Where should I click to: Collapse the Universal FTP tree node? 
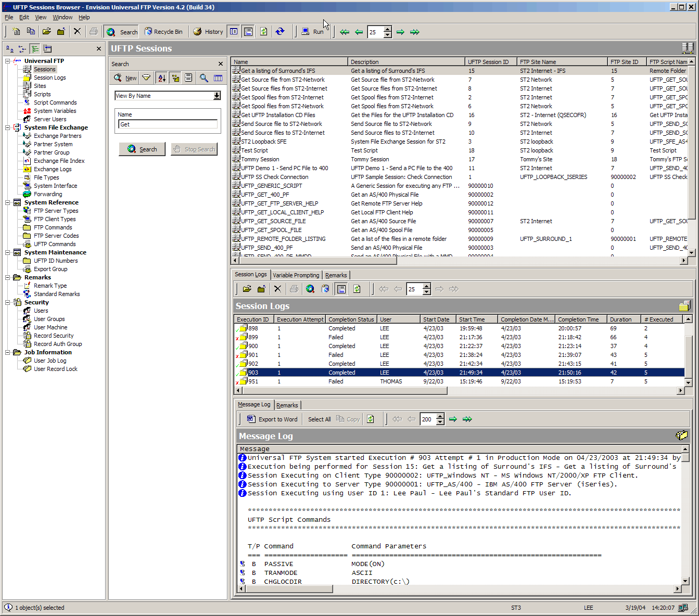(x=8, y=61)
